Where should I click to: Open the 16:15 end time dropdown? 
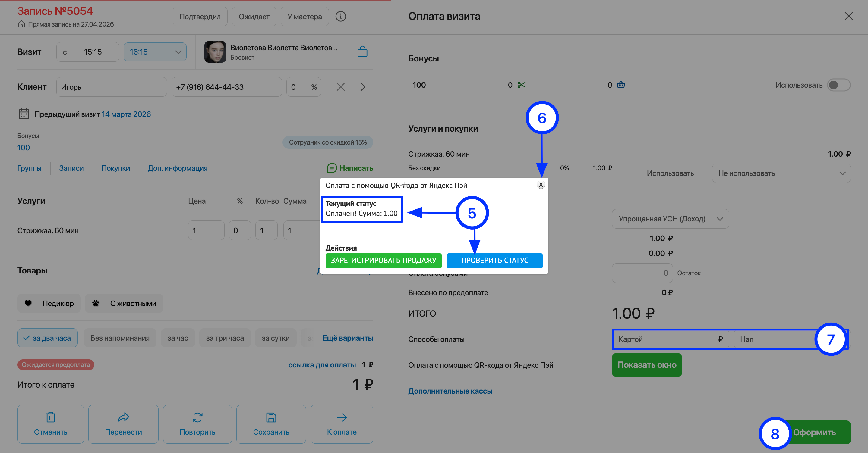tap(155, 52)
